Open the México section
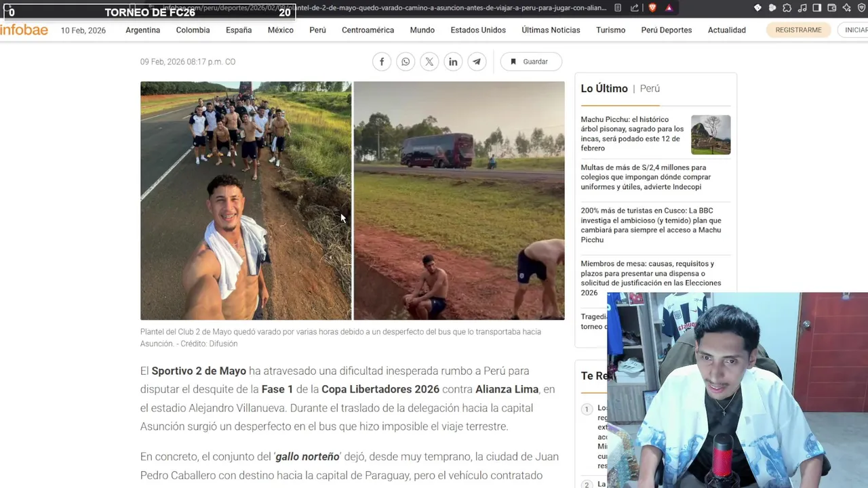Screen dimensions: 868x488 [x=280, y=30]
